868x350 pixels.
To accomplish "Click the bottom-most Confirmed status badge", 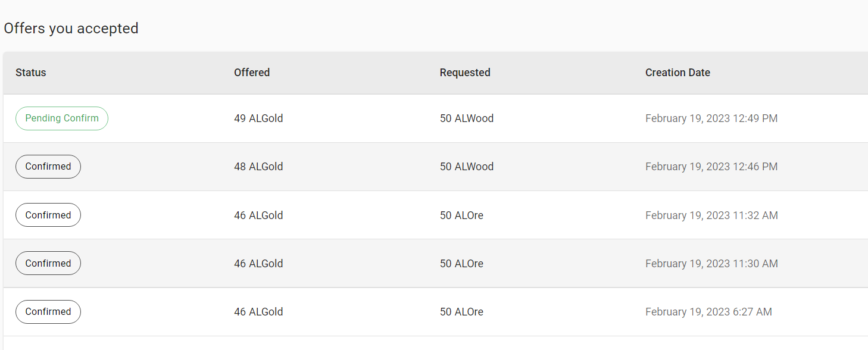I will 48,311.
